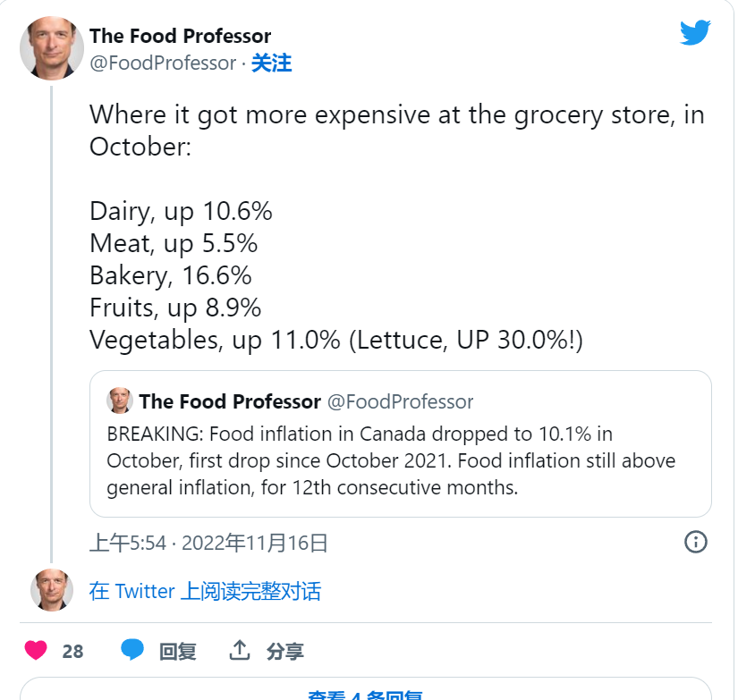Open the tweet info circle icon
Screen dimensions: 738x700
pos(695,542)
